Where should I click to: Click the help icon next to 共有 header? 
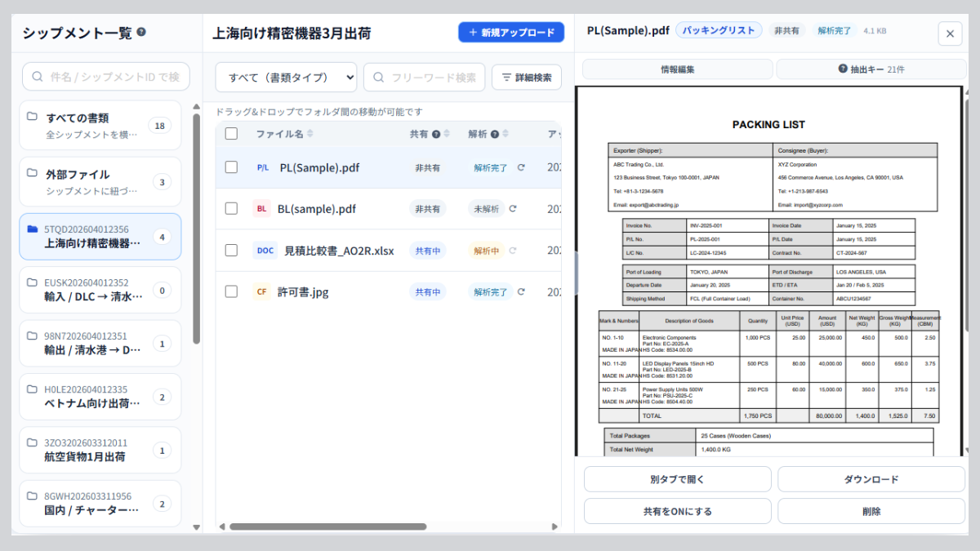(x=436, y=134)
